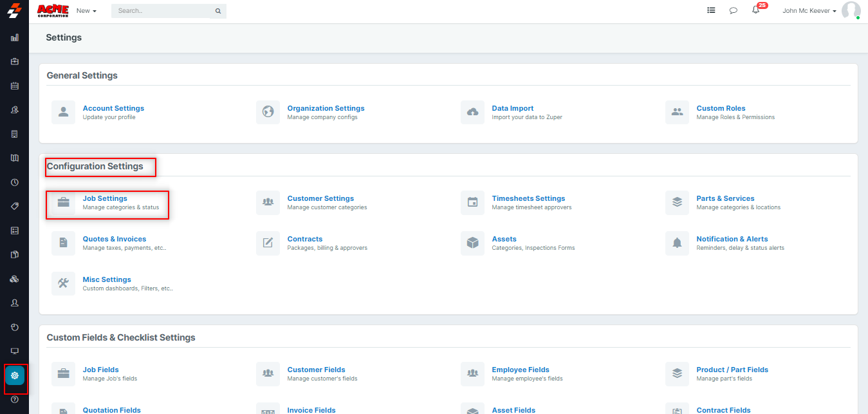868x414 pixels.
Task: Open the chat bubble icon
Action: pyautogui.click(x=733, y=10)
